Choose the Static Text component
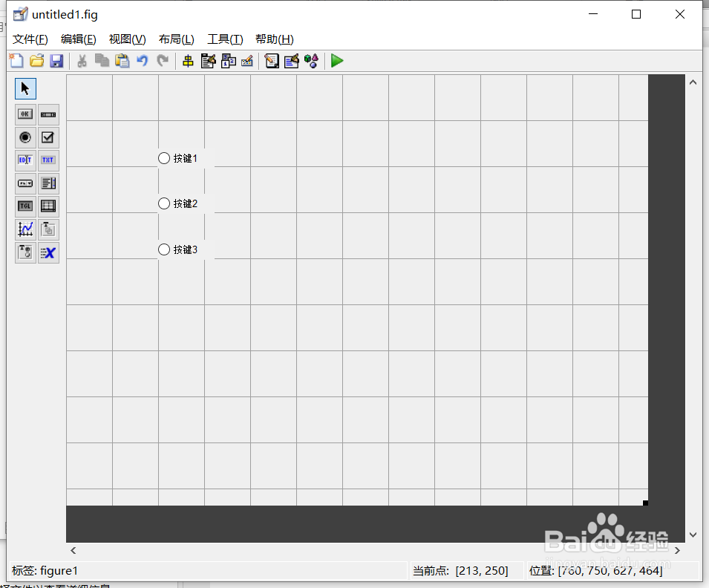 pyautogui.click(x=48, y=160)
